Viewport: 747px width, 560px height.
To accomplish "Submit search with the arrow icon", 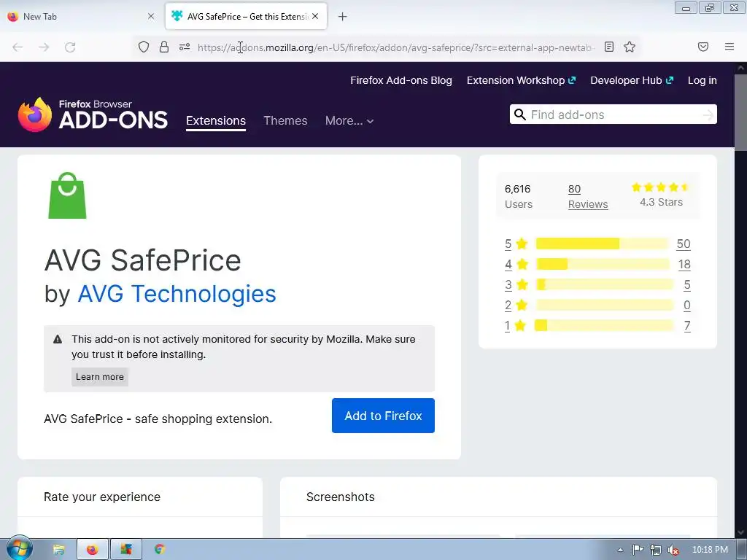I will tap(708, 114).
